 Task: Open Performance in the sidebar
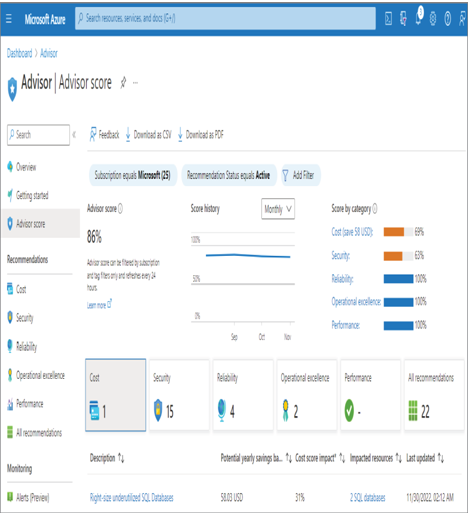point(25,404)
